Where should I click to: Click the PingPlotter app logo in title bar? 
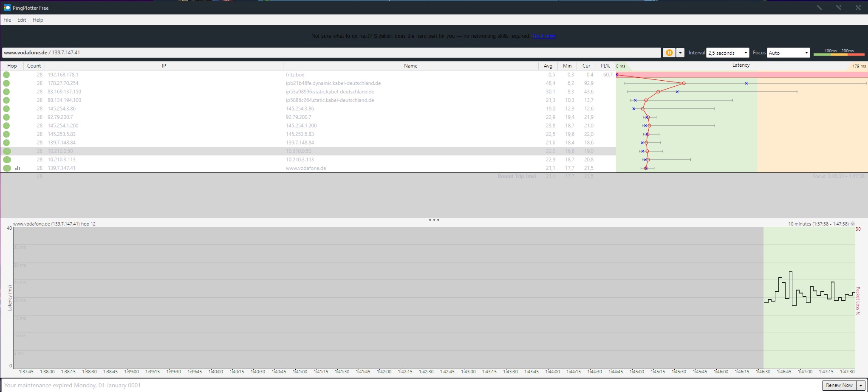[7, 8]
